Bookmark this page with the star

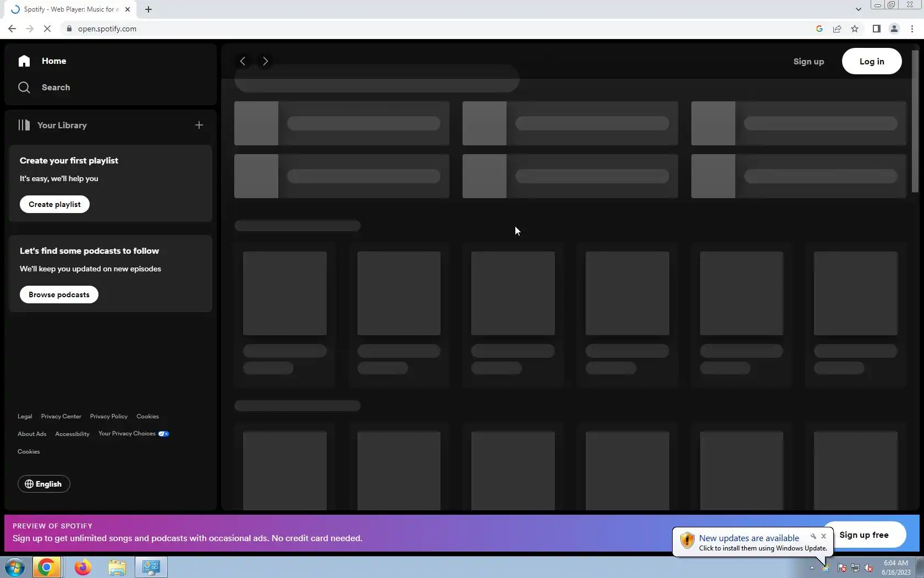click(x=855, y=29)
